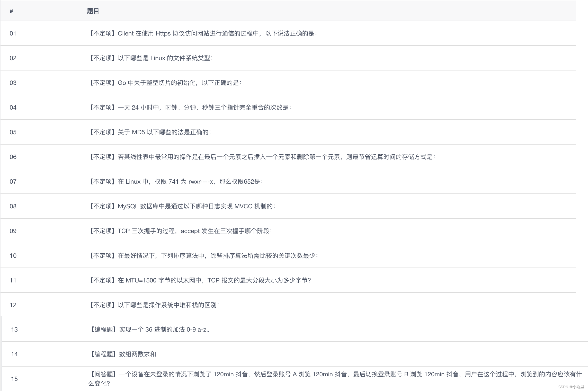The width and height of the screenshot is (588, 391).
Task: Open question 07 about Linux permission 652
Action: coord(176,182)
